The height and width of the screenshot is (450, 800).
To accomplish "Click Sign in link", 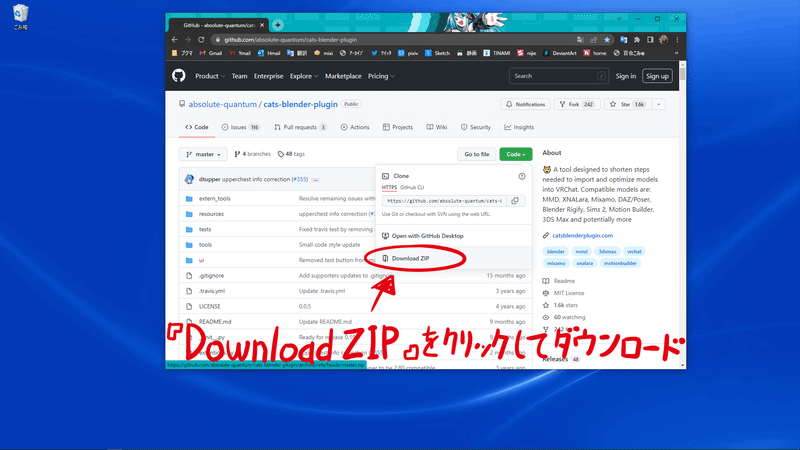I will pyautogui.click(x=626, y=76).
